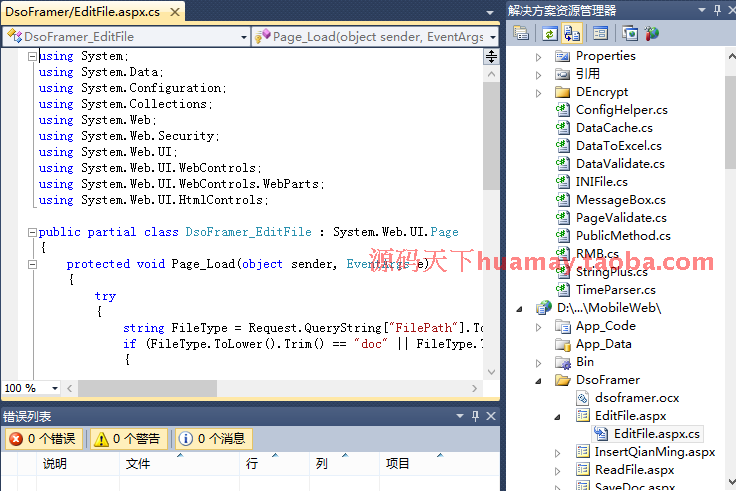
Task: Select DataCache.cs file icon
Action: pos(563,128)
